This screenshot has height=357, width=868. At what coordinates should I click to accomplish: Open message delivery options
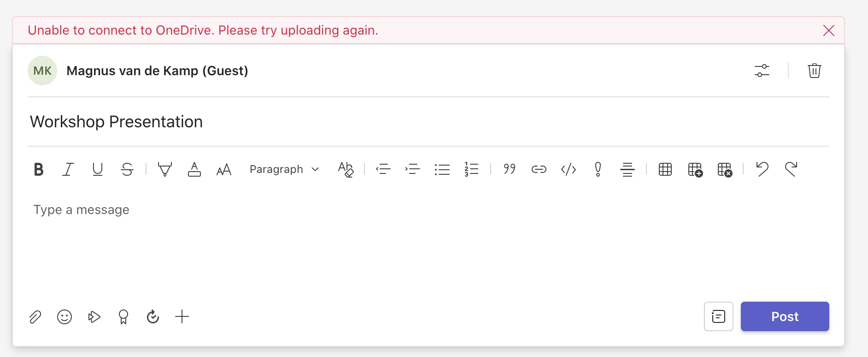click(762, 71)
